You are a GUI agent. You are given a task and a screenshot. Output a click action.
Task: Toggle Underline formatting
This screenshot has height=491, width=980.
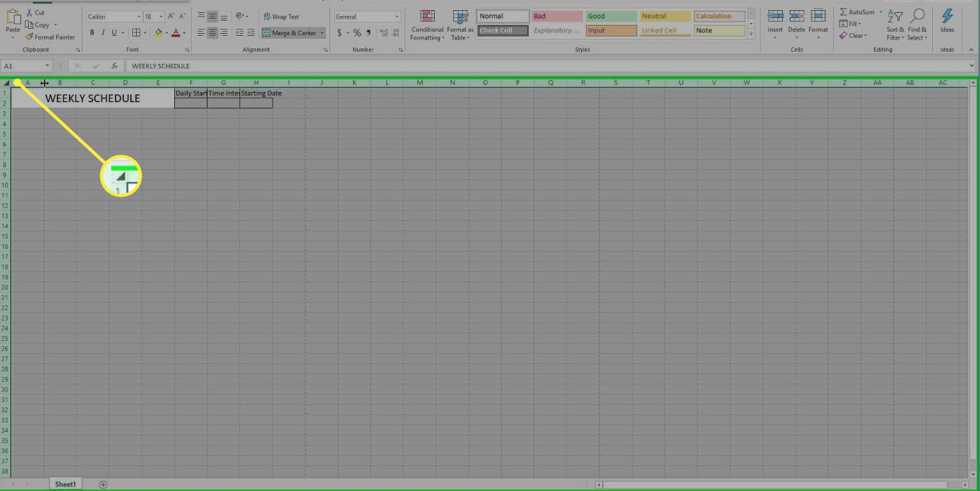(x=114, y=33)
